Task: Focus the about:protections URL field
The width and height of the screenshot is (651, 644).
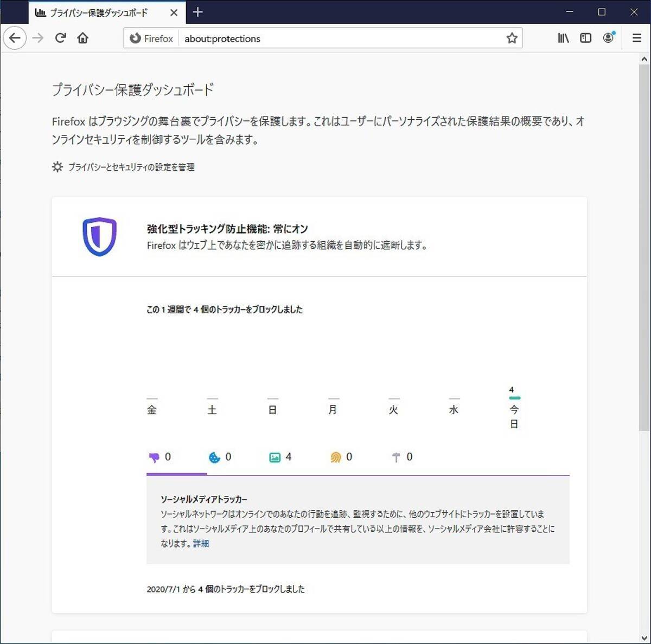Action: 341,38
